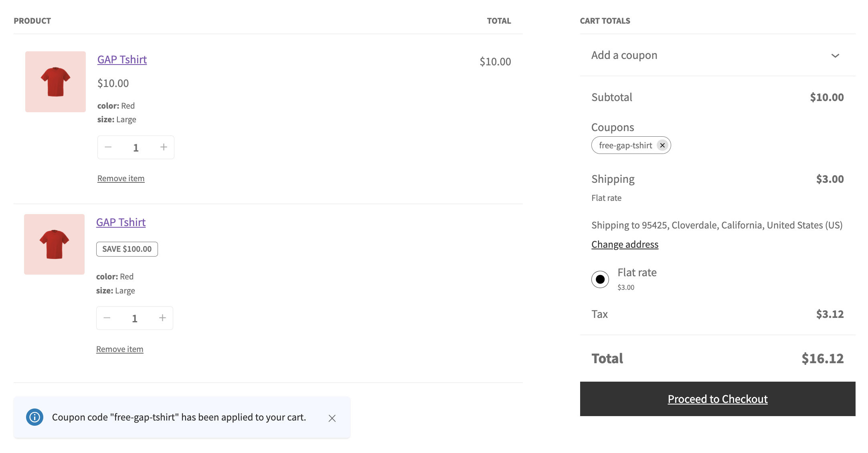The height and width of the screenshot is (453, 868).
Task: Proceed to Checkout
Action: click(x=717, y=398)
